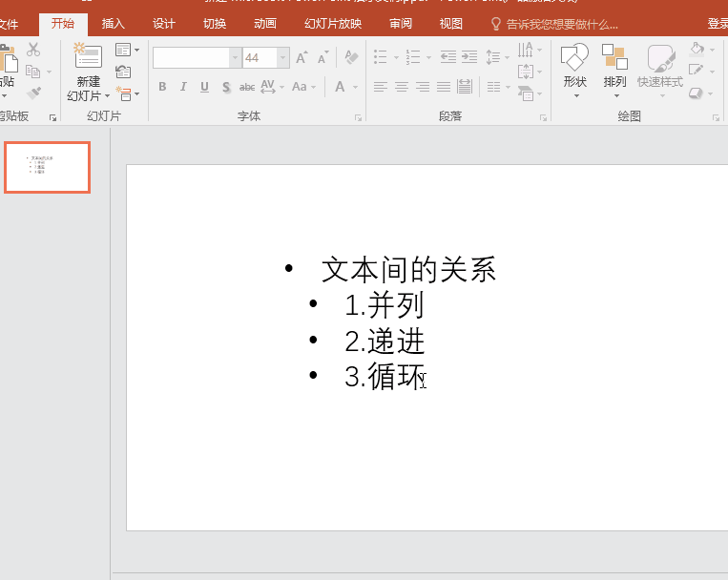Click the Font Color A icon
The height and width of the screenshot is (580, 728).
click(x=340, y=87)
